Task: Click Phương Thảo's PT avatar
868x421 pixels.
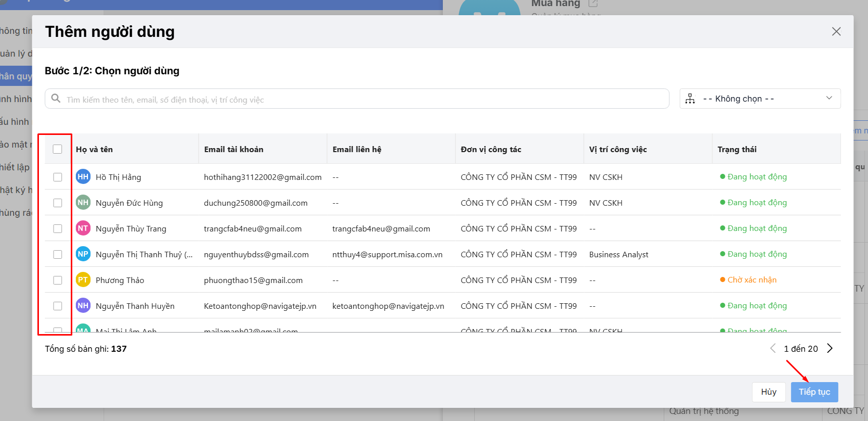Action: (83, 280)
